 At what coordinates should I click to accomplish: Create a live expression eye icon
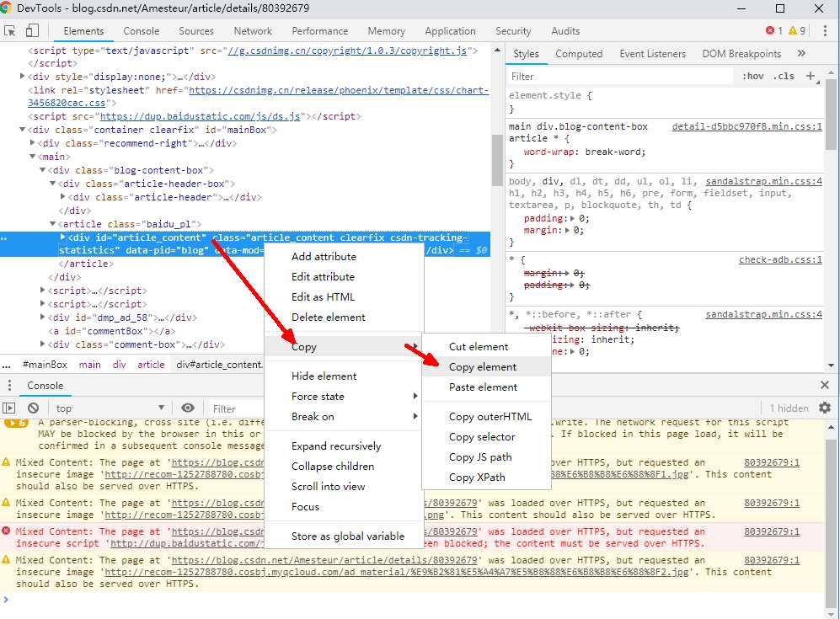pos(188,408)
